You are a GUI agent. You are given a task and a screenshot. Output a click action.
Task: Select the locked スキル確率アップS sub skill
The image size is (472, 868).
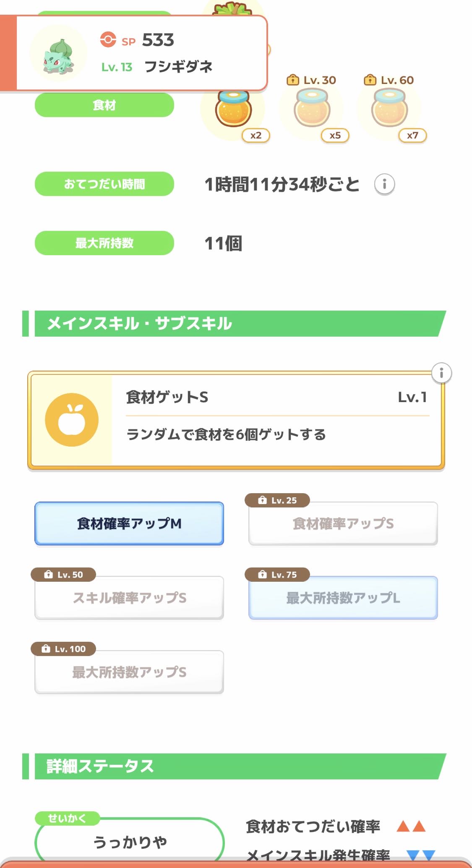pyautogui.click(x=129, y=598)
